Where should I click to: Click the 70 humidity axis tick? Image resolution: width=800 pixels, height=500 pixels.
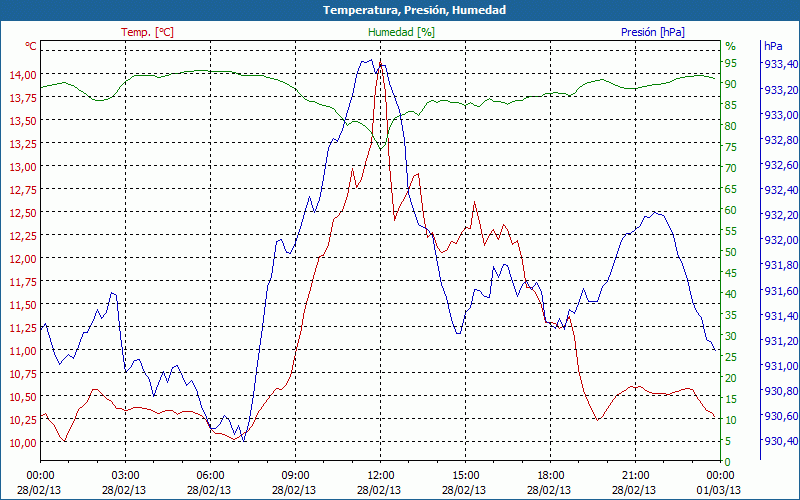(731, 168)
